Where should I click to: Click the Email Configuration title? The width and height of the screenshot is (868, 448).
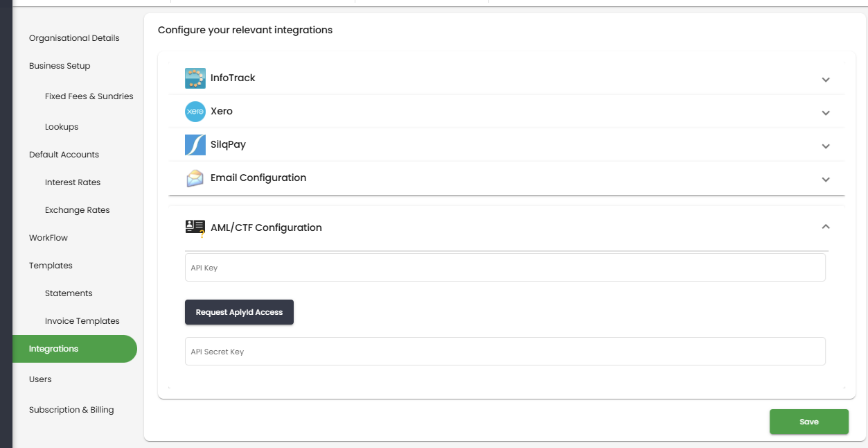258,178
